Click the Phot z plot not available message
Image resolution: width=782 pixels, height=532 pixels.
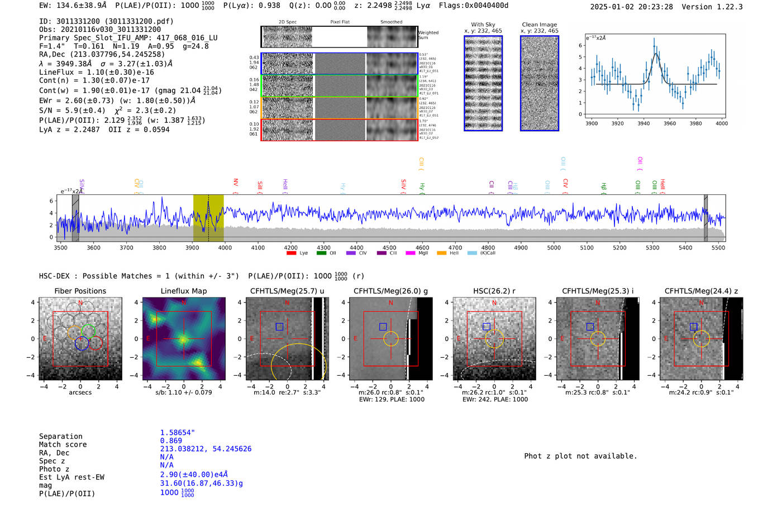click(580, 456)
